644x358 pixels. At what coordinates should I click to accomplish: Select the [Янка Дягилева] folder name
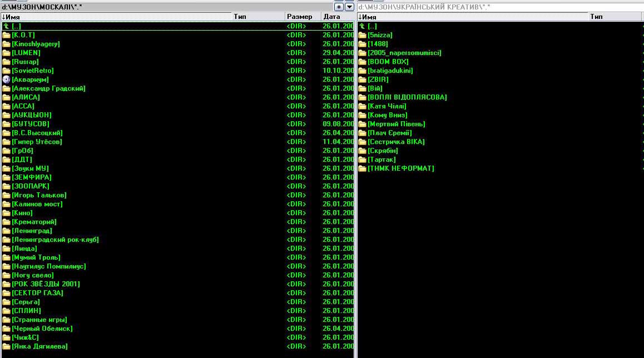(40, 346)
